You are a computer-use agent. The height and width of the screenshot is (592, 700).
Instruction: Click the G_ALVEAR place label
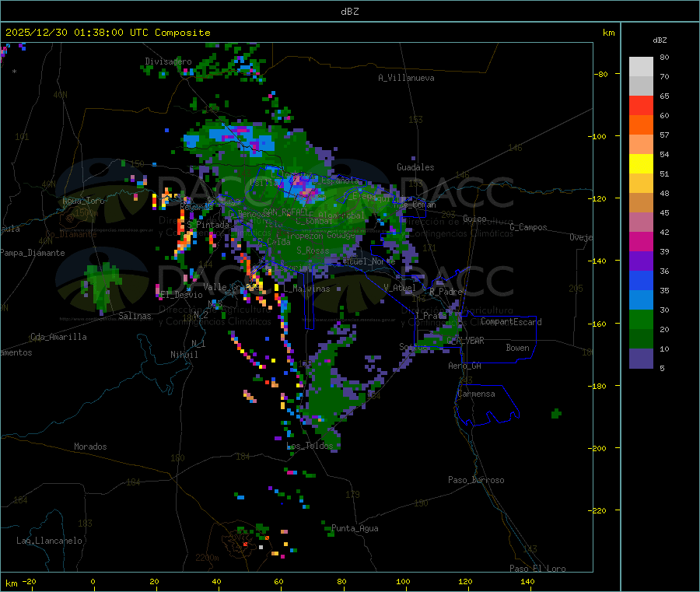pyautogui.click(x=465, y=341)
